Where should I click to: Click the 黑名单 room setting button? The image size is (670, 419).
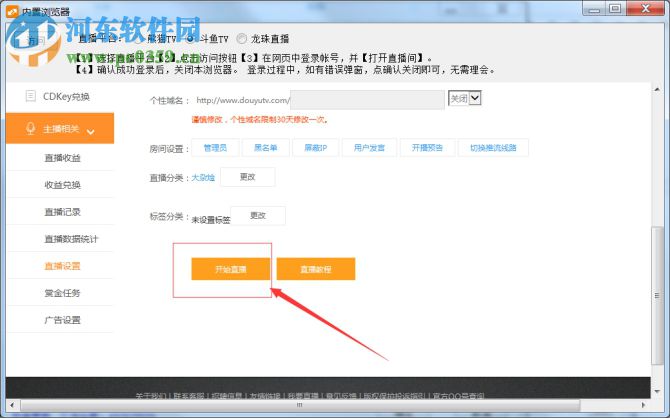tap(266, 148)
